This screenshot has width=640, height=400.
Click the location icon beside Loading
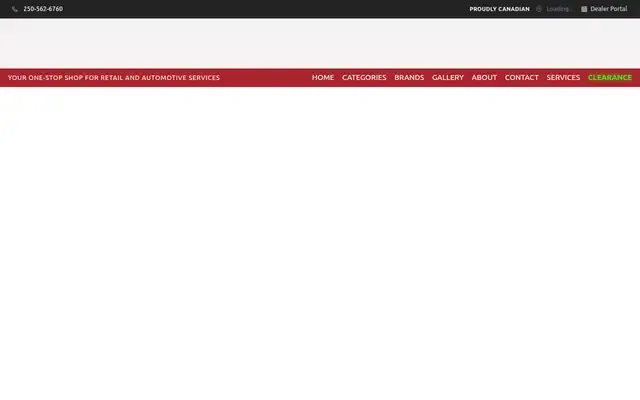pos(539,9)
